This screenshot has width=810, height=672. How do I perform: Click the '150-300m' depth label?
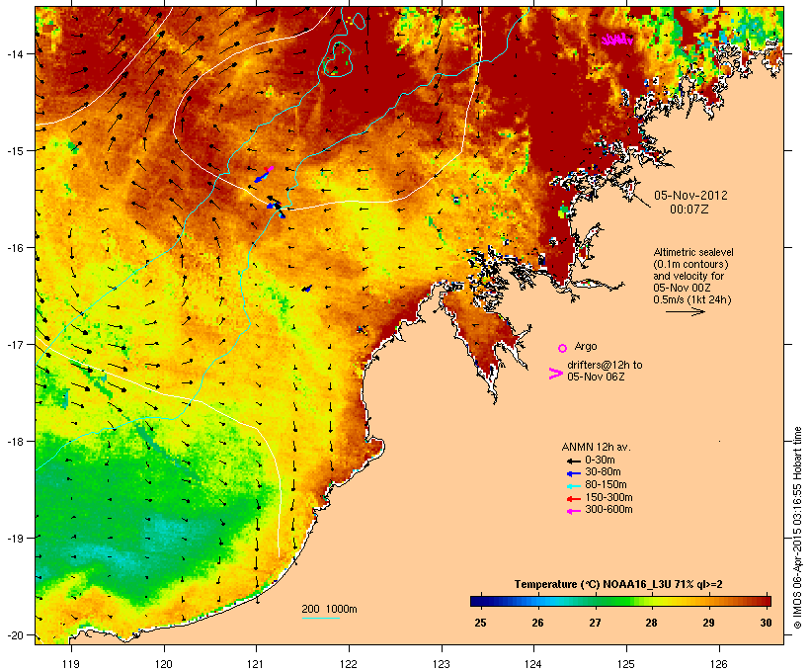coord(608,497)
